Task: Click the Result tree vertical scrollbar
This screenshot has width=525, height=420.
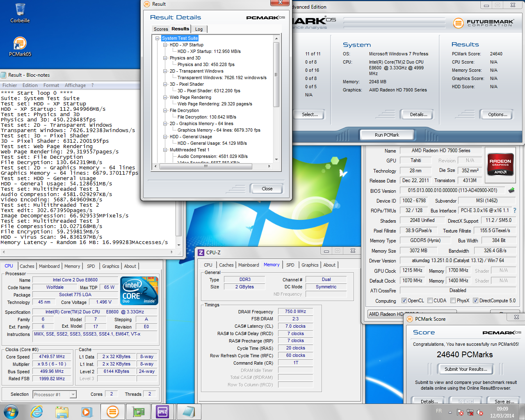Action: [x=276, y=75]
